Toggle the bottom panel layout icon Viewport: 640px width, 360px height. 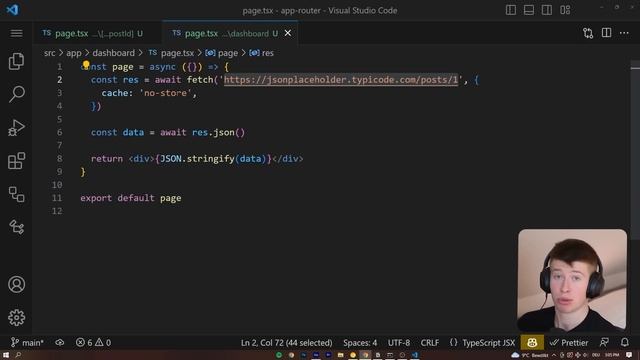point(529,10)
